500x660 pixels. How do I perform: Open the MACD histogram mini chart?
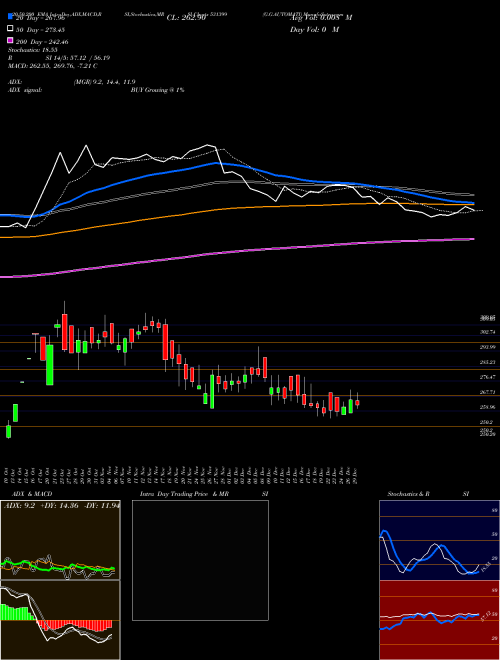coord(60,620)
